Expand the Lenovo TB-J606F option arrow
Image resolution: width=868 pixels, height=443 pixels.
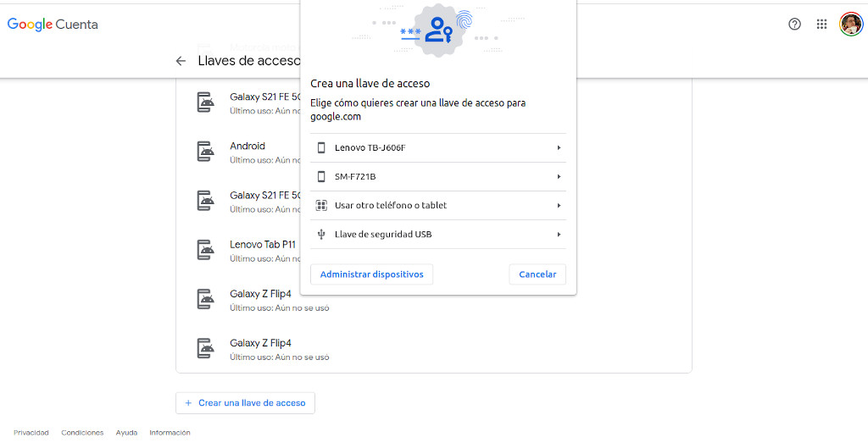559,148
